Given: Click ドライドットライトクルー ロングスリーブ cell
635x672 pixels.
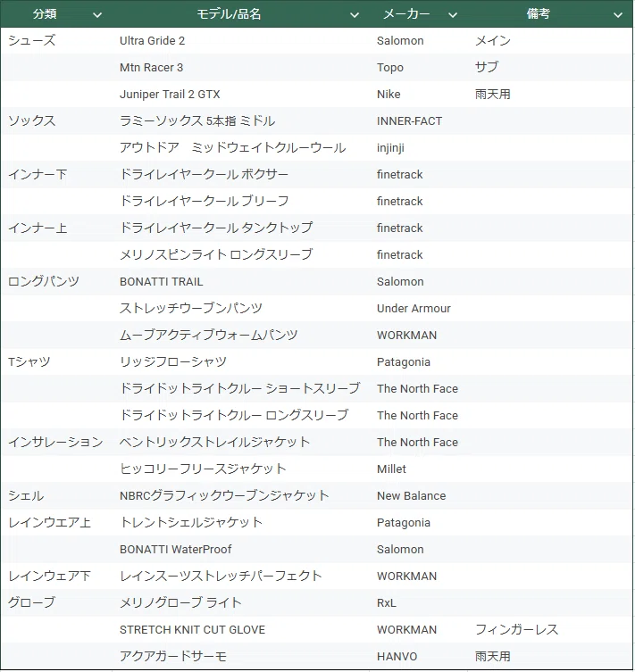Looking at the screenshot, I should pos(234,415).
